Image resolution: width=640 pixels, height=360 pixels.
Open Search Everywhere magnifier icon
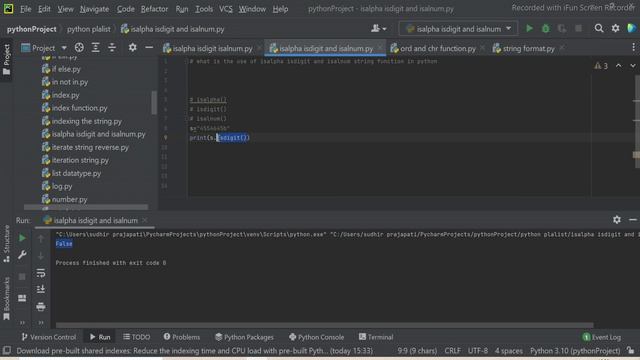(599, 28)
